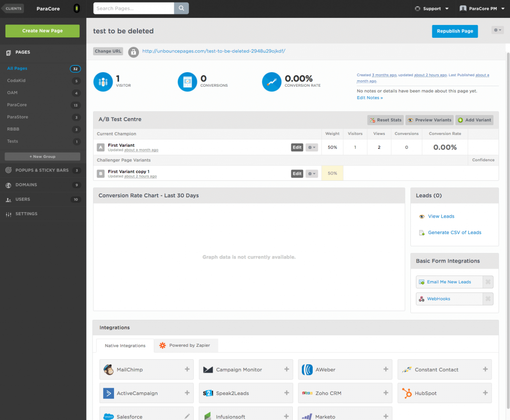Edit First Variant copy 1
The width and height of the screenshot is (510, 420).
point(297,174)
